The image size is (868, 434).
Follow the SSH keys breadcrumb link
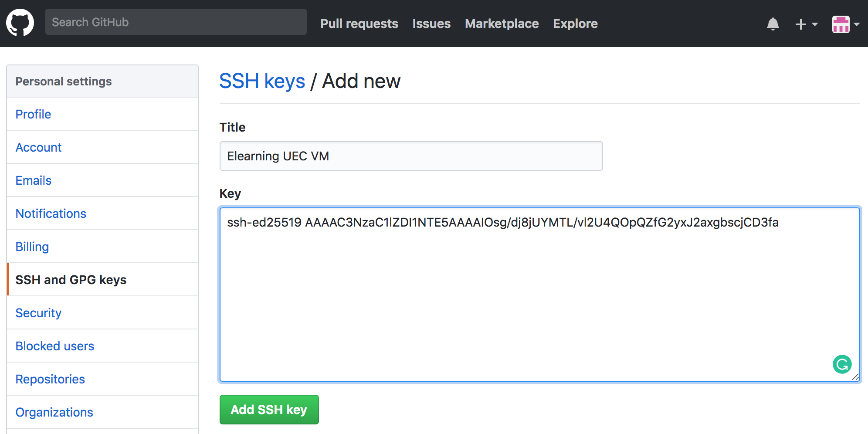click(262, 81)
